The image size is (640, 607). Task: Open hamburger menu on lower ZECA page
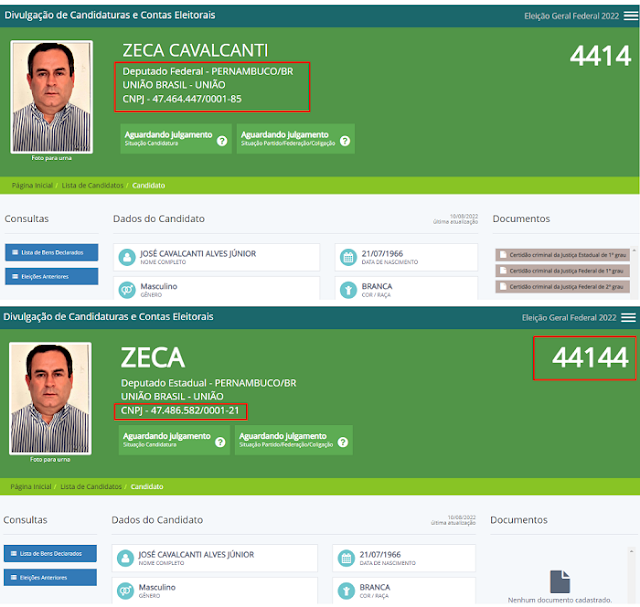coord(629,317)
